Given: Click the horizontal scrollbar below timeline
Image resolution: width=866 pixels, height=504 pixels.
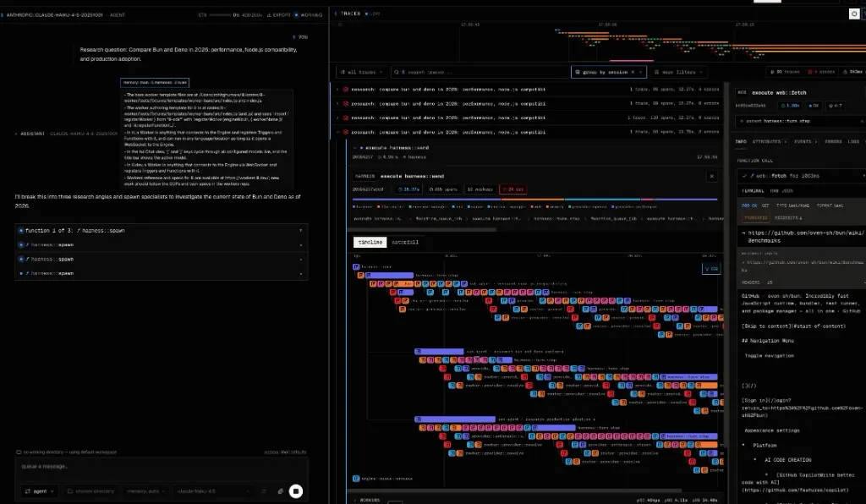Looking at the screenshot, I should click(515, 490).
